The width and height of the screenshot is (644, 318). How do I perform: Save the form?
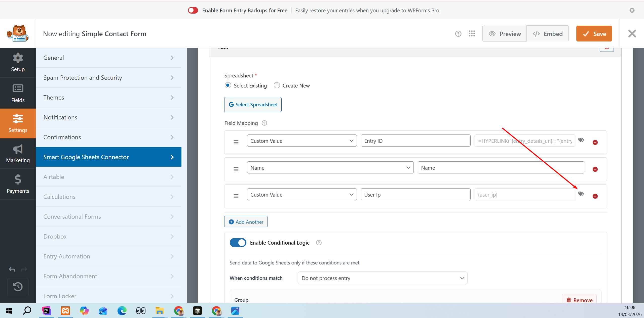pyautogui.click(x=594, y=34)
